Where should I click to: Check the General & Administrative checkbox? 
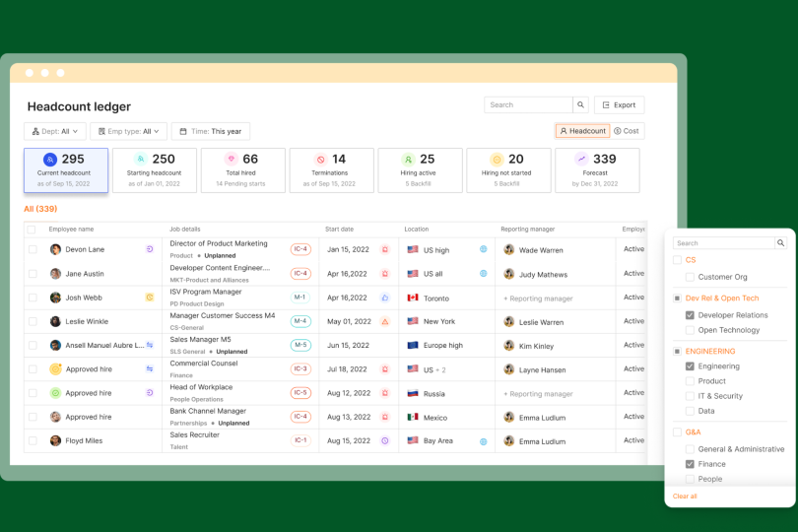pyautogui.click(x=690, y=449)
